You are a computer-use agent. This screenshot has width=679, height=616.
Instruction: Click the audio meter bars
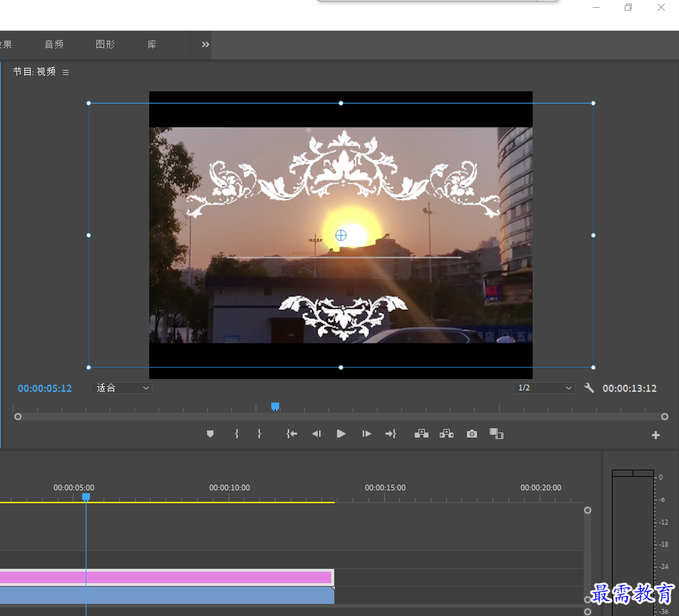coord(633,543)
